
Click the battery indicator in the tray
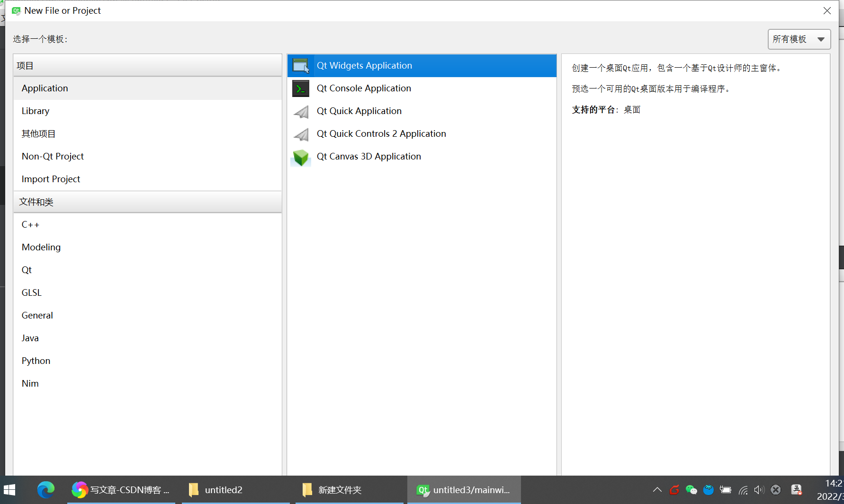pyautogui.click(x=726, y=490)
